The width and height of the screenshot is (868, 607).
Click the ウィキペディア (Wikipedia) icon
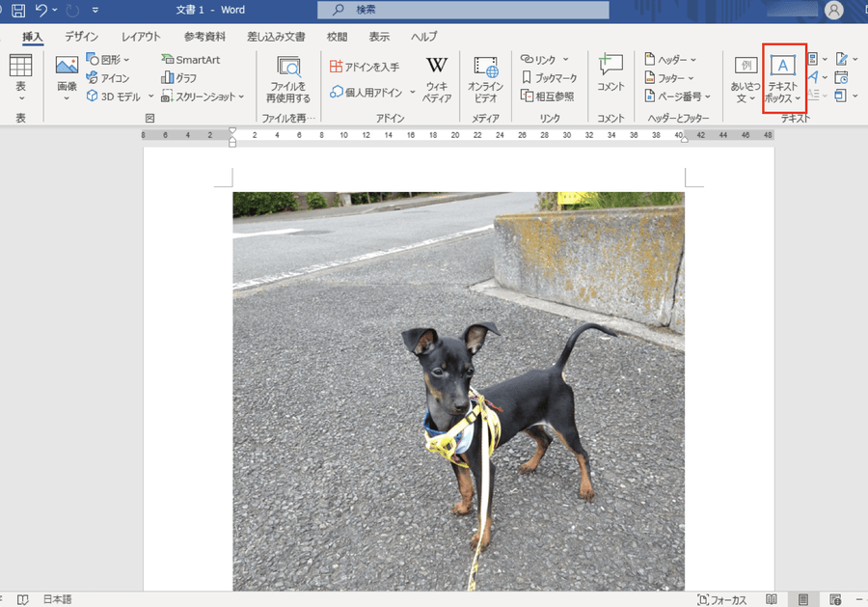[x=437, y=80]
